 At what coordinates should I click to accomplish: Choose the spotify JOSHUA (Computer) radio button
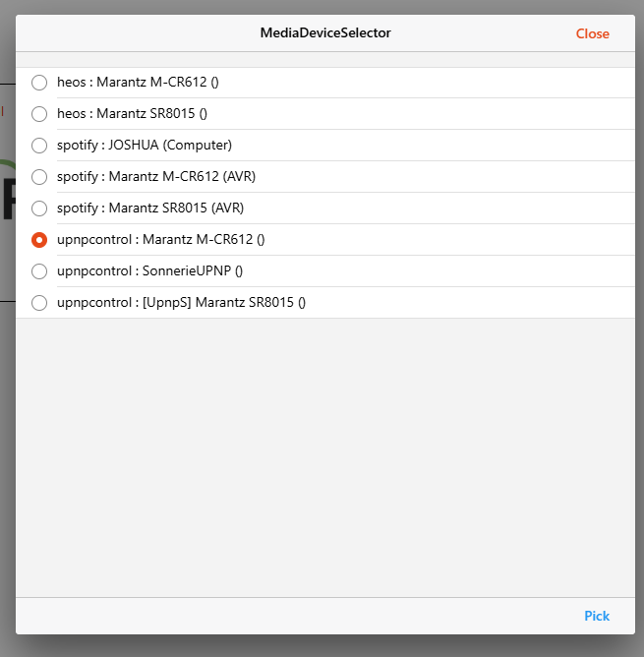39,146
